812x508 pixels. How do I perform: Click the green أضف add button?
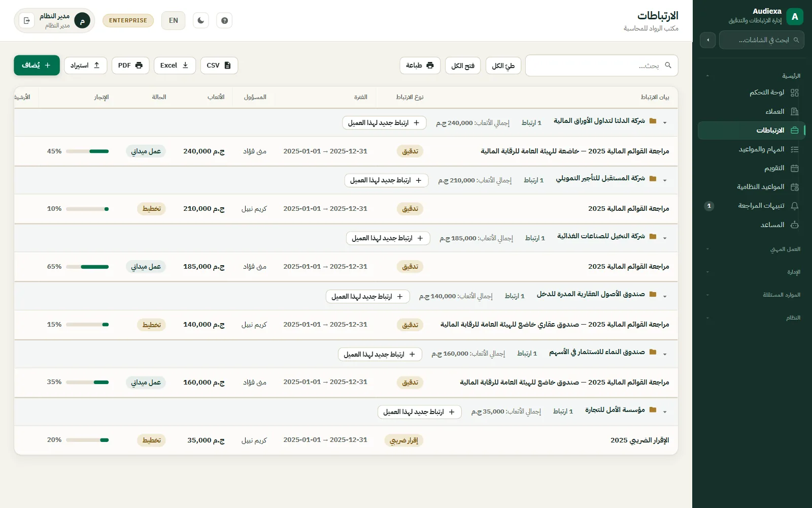pos(37,66)
